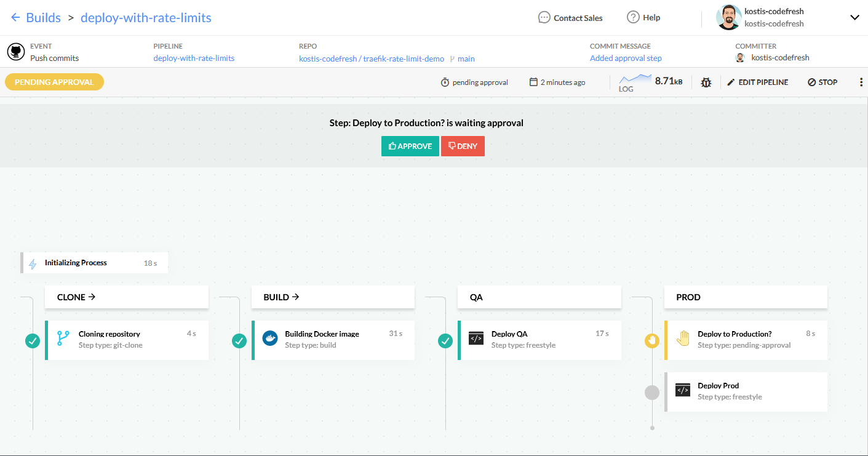This screenshot has height=456, width=868.
Task: Click the debug bug icon
Action: coord(706,82)
